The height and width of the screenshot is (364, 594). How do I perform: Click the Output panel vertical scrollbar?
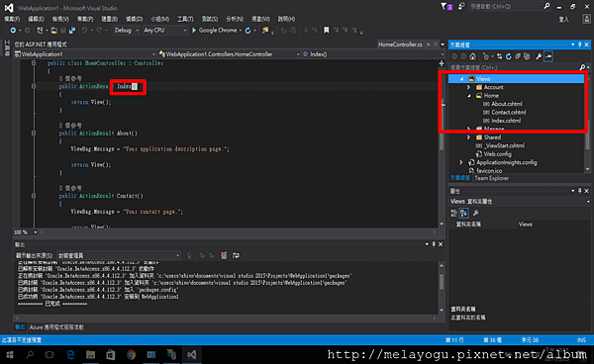point(442,288)
